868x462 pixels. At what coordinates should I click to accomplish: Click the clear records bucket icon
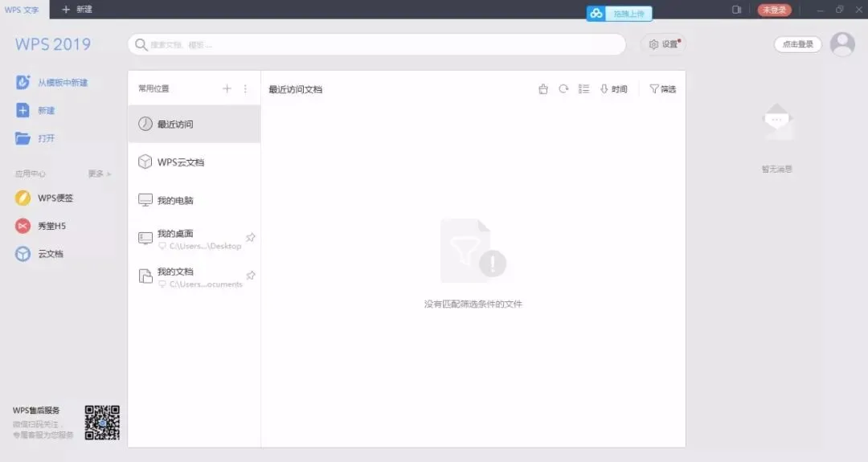pos(543,89)
